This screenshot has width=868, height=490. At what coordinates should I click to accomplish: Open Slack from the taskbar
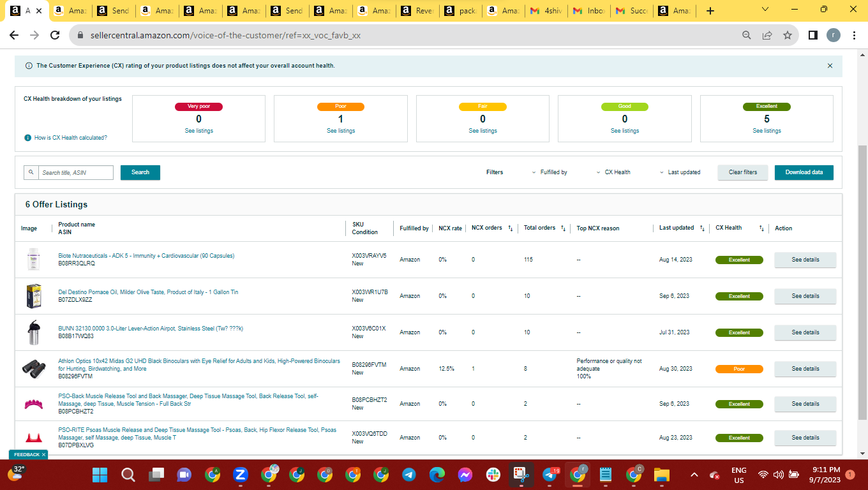coord(493,475)
